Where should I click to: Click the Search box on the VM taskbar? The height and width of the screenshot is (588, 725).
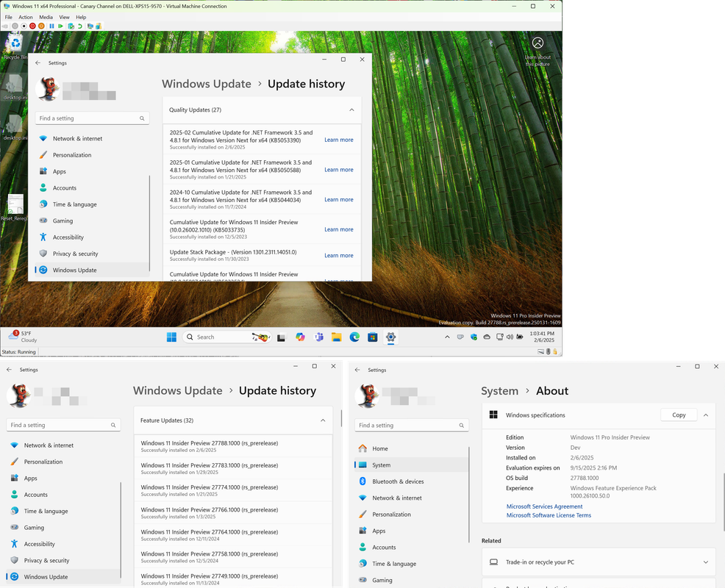227,337
